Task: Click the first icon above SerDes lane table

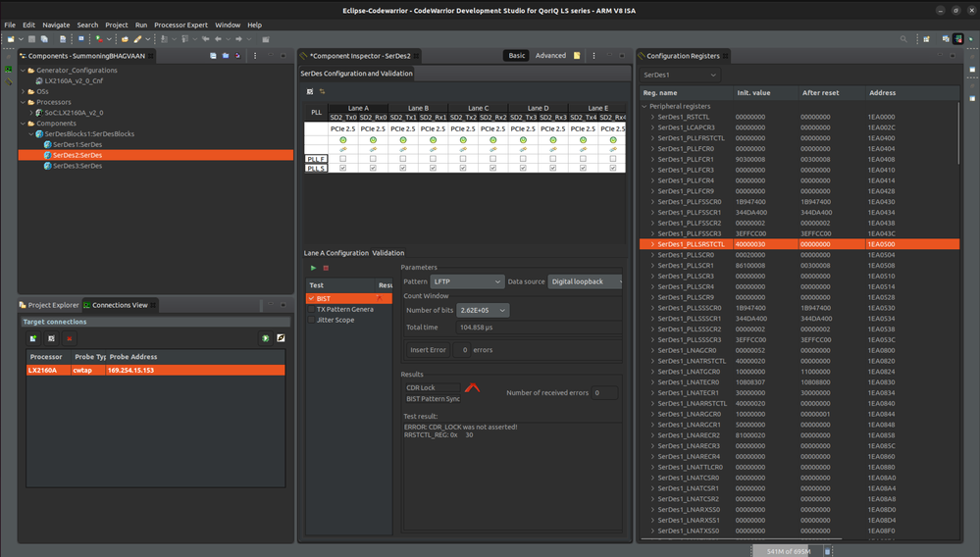Action: click(309, 92)
